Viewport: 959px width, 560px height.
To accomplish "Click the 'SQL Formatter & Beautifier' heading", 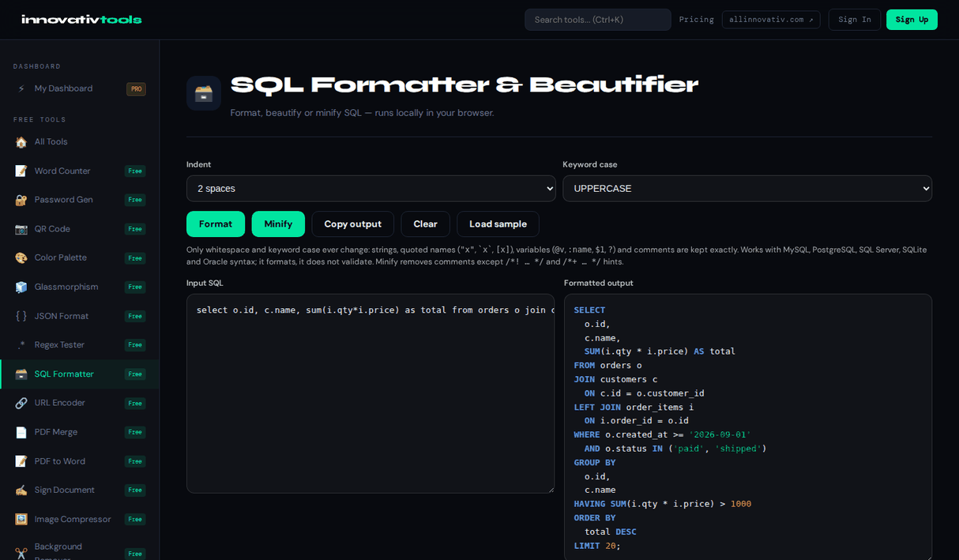I will pyautogui.click(x=464, y=85).
